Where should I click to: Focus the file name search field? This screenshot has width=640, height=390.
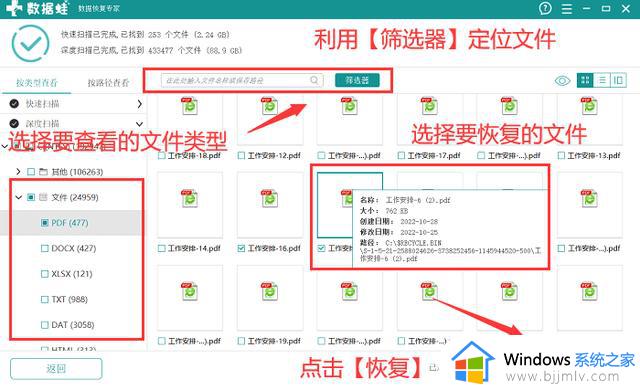click(242, 80)
